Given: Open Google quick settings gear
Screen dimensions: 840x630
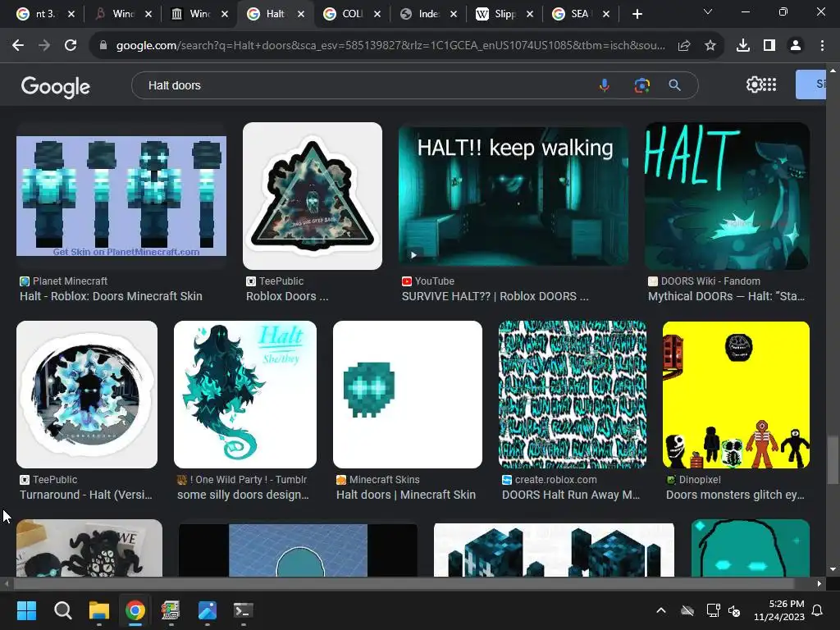Looking at the screenshot, I should pos(754,84).
